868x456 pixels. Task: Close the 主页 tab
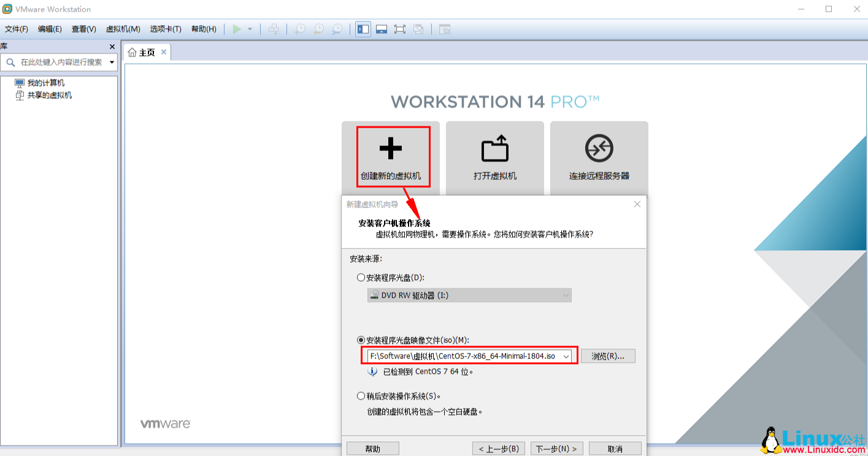(x=164, y=52)
